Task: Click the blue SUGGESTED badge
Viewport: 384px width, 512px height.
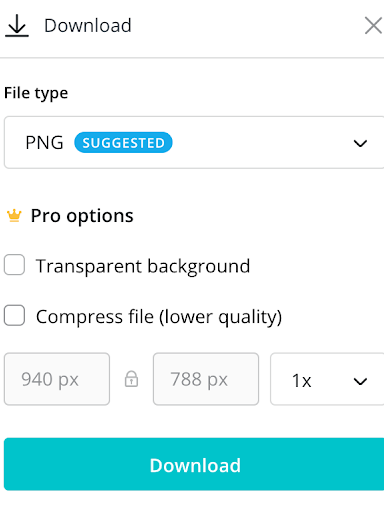Action: tap(123, 143)
